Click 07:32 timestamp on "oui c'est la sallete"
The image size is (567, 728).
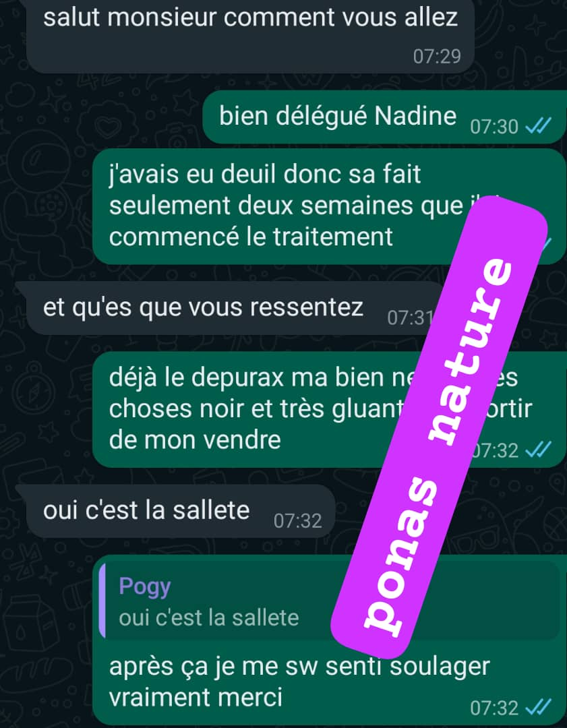(298, 521)
